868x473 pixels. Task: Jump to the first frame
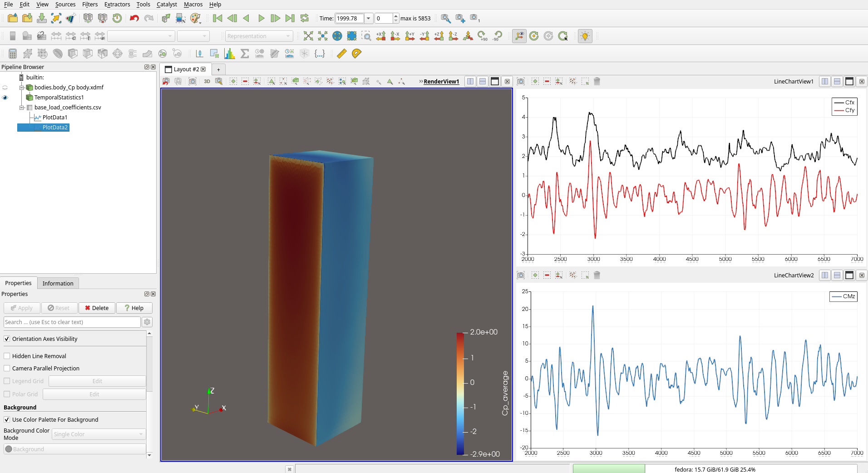217,18
